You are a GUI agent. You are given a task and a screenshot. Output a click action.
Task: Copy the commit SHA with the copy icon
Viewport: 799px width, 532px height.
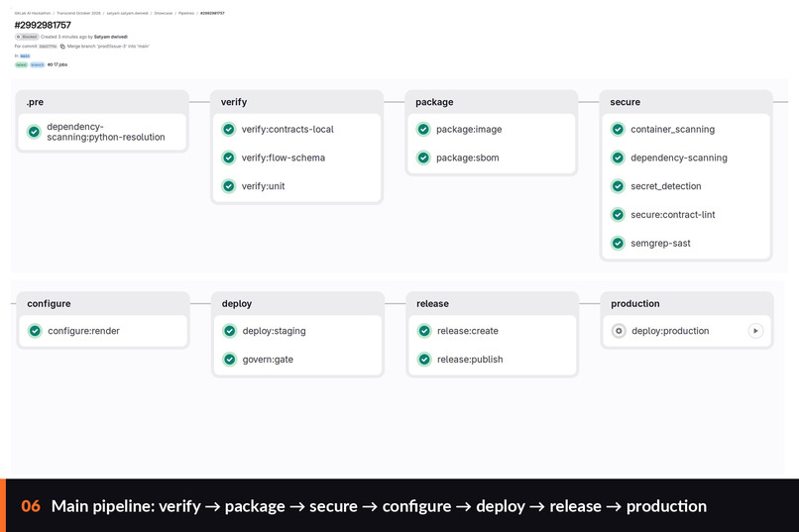tap(62, 47)
